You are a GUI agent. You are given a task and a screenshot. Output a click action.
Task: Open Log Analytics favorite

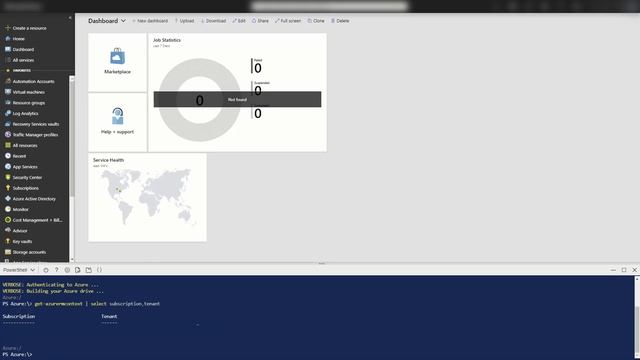[22, 113]
